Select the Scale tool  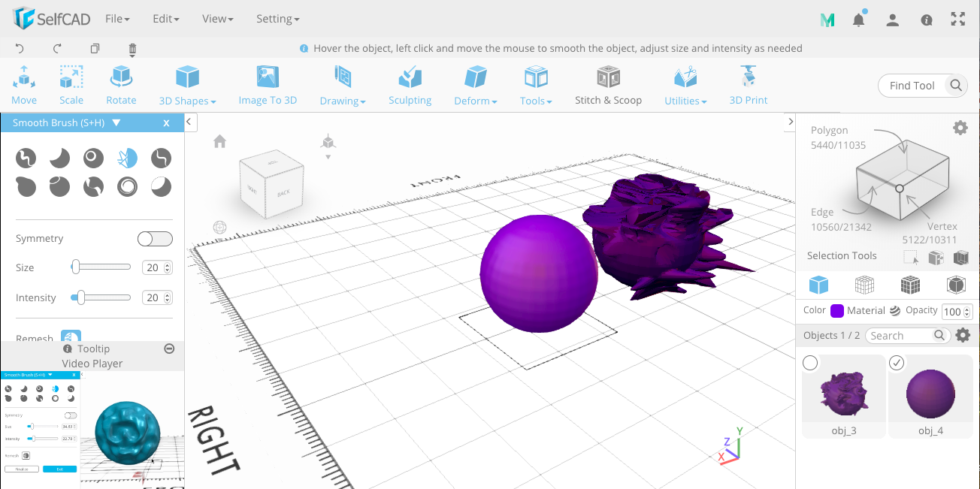pos(71,84)
